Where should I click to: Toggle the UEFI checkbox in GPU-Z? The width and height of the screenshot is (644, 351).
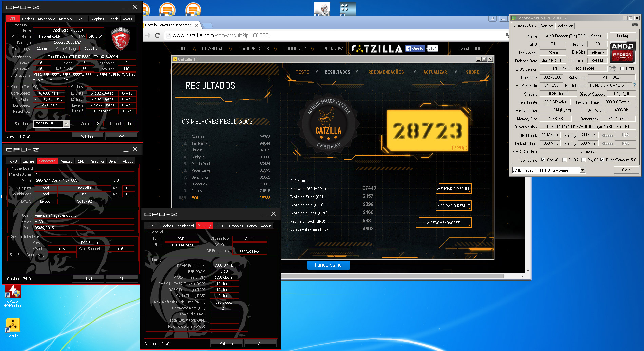(622, 69)
